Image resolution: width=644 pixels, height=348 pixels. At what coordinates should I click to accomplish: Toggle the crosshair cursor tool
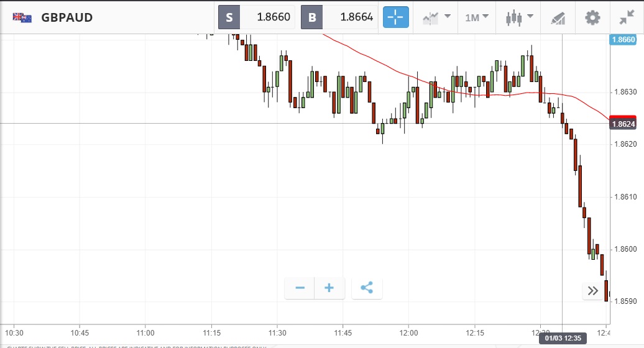click(x=396, y=17)
